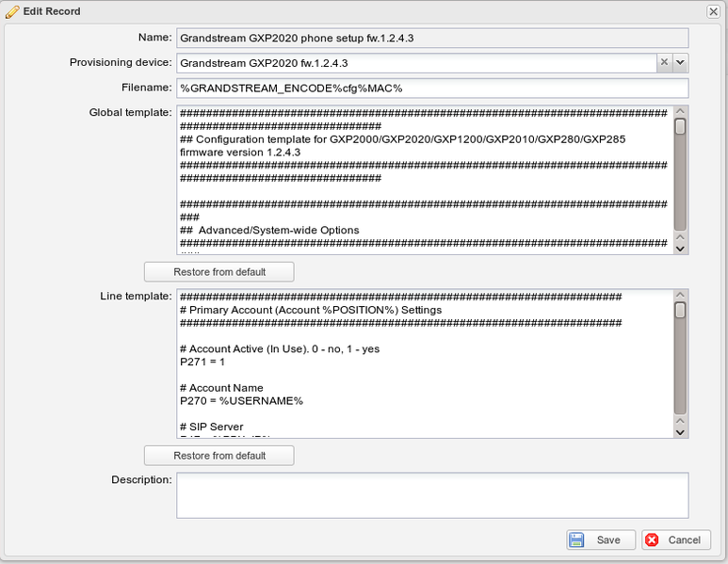Click the Line template scrollbar thumb
The image size is (728, 564).
[x=680, y=310]
